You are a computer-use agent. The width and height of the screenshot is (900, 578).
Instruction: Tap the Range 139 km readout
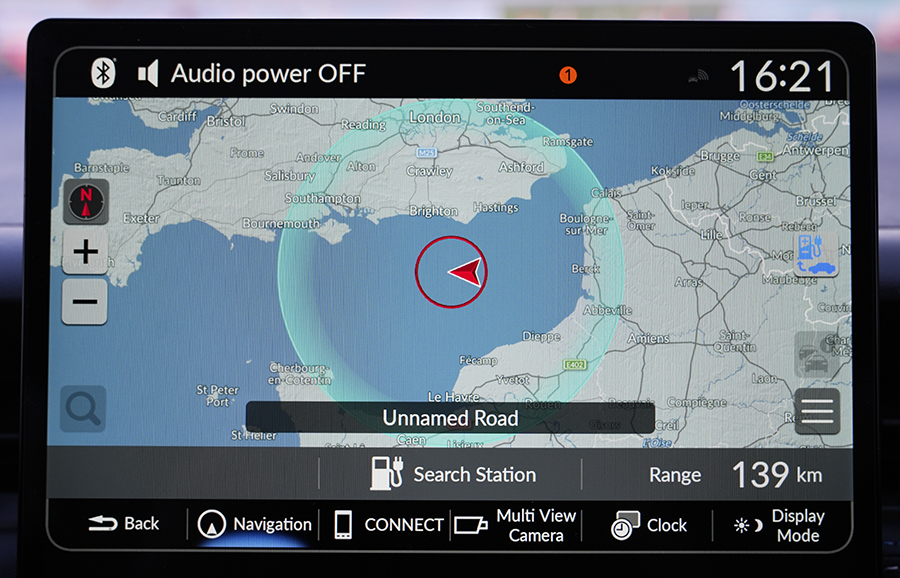pos(736,475)
